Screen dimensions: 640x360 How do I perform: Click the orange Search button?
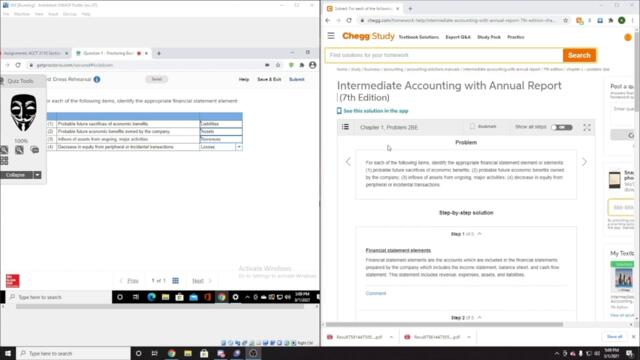coord(579,55)
